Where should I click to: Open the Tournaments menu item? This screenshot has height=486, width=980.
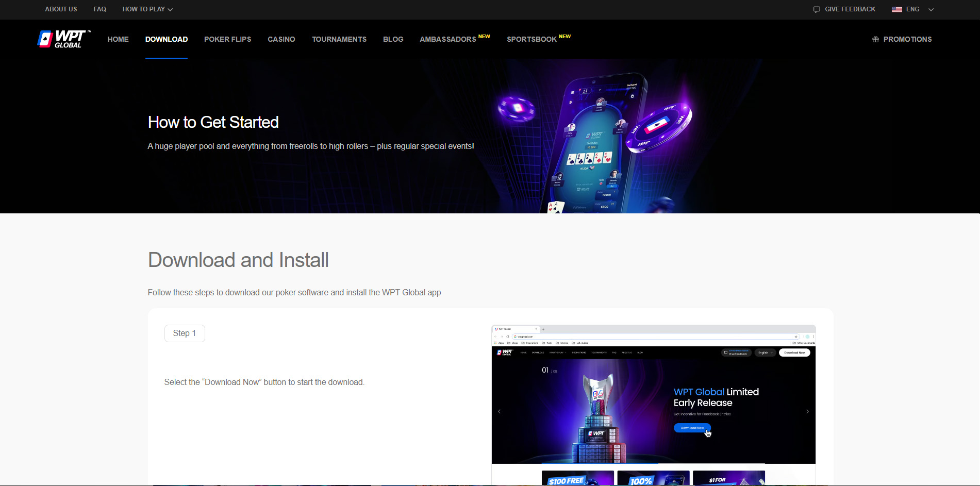[339, 39]
